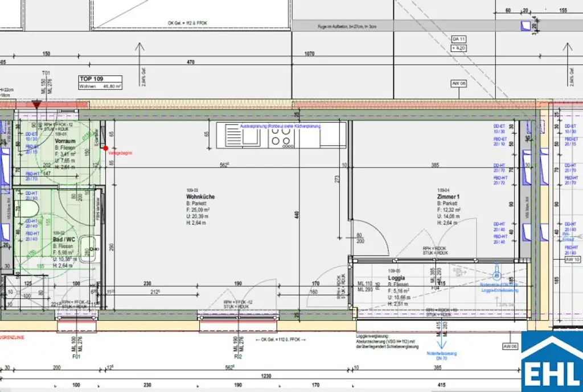Screen dimensions: 583x392
Task: Click the perimeter value 'U: 10,66 m'
Action: [x=399, y=297]
